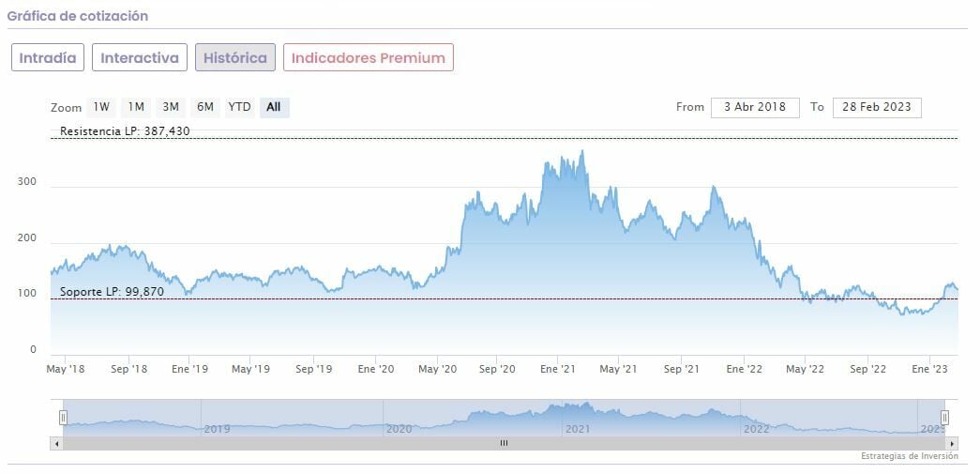Click the 2021 region in navigator
Screen dimensions: 980x474
(x=577, y=428)
